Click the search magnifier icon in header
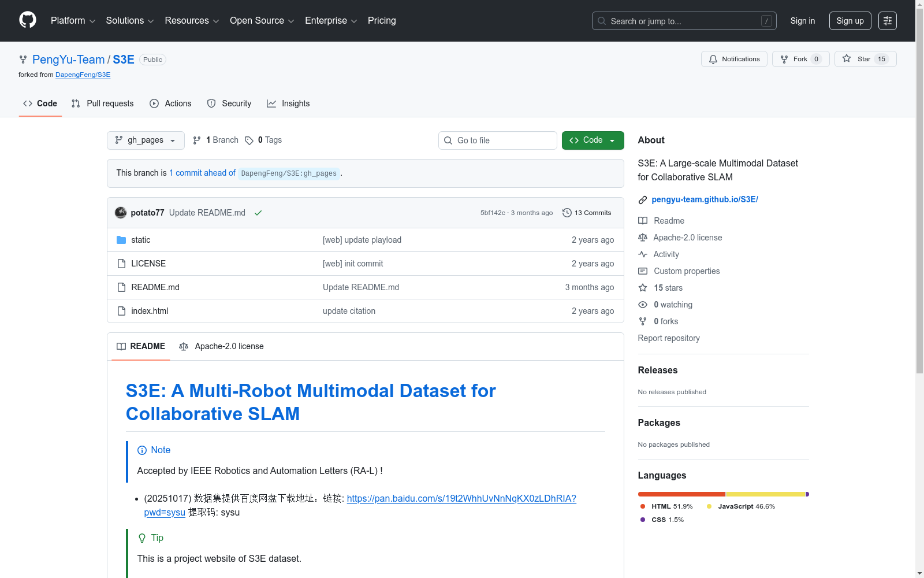 (602, 21)
